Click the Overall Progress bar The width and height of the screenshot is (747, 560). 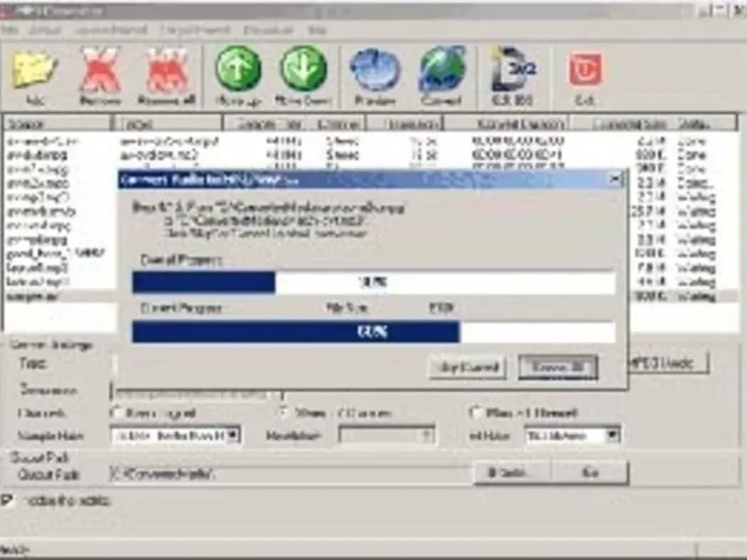pos(373,283)
